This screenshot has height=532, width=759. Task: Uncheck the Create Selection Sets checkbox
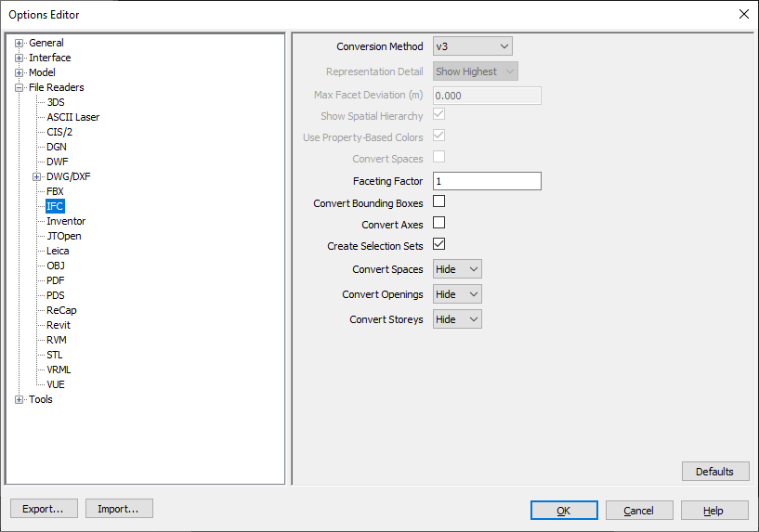pos(439,244)
